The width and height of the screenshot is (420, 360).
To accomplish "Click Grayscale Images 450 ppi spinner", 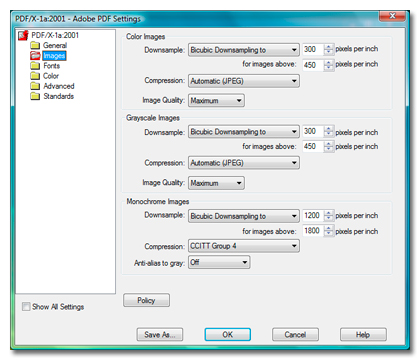I will coord(328,146).
